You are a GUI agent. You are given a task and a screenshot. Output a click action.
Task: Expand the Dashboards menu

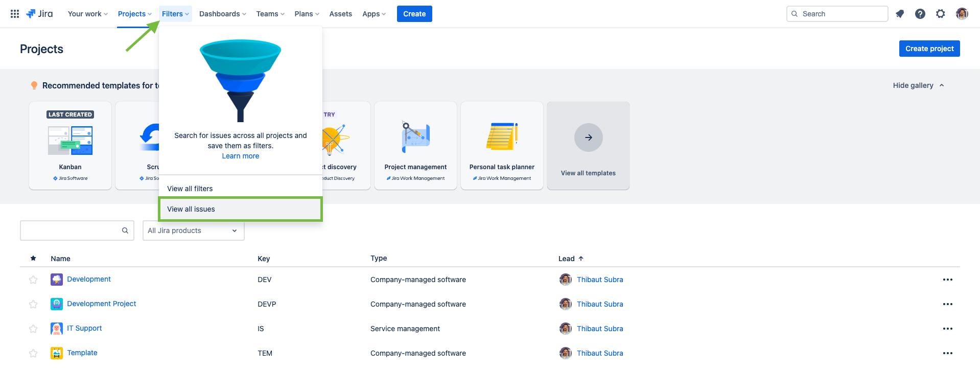click(x=222, y=14)
